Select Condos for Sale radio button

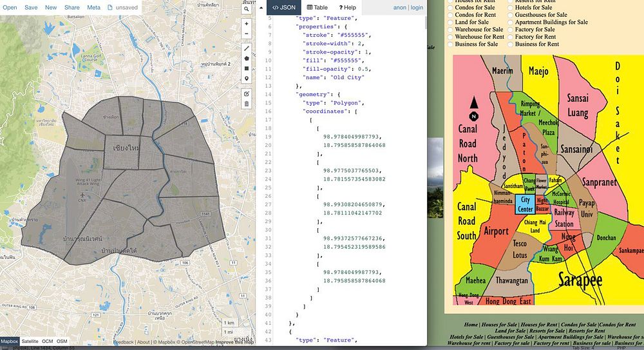click(450, 7)
